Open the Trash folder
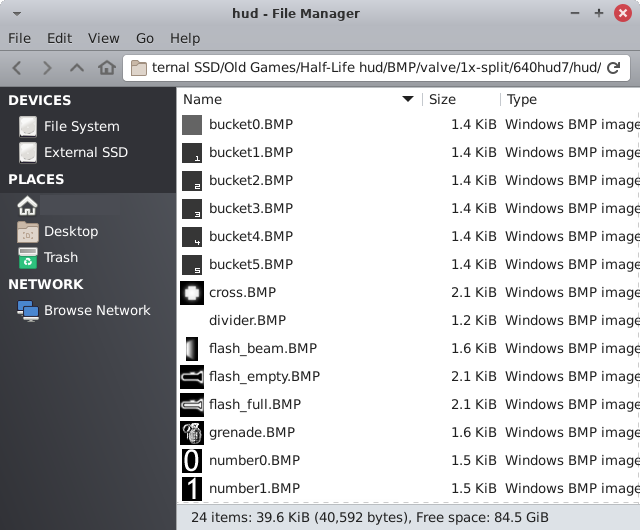Viewport: 640px width, 530px height. tap(60, 257)
